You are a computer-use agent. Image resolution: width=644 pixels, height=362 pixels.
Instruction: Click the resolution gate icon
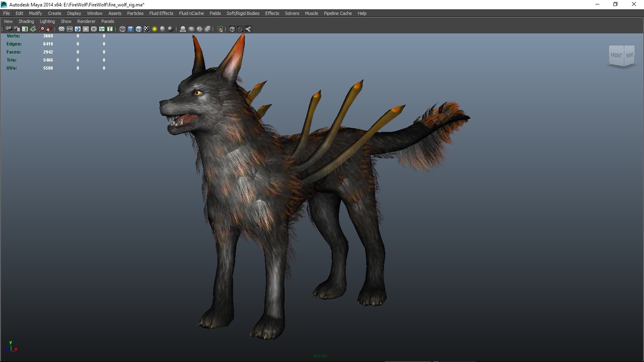[x=77, y=29]
